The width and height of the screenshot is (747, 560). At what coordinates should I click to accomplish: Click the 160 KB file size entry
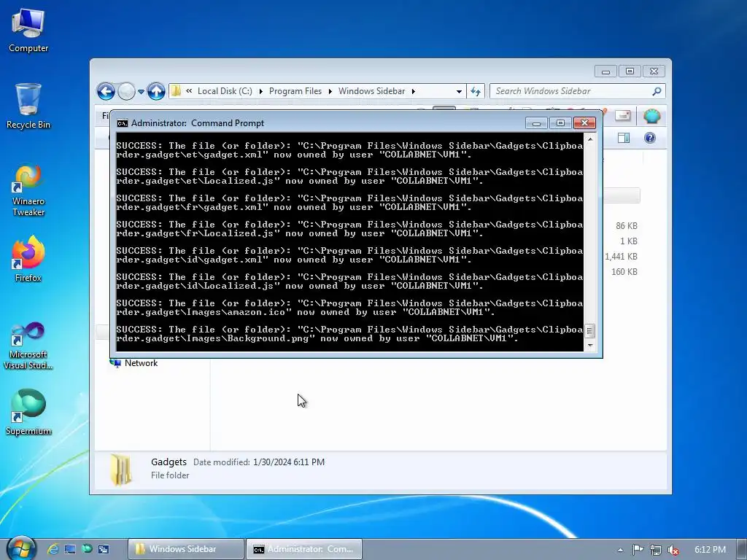[624, 271]
